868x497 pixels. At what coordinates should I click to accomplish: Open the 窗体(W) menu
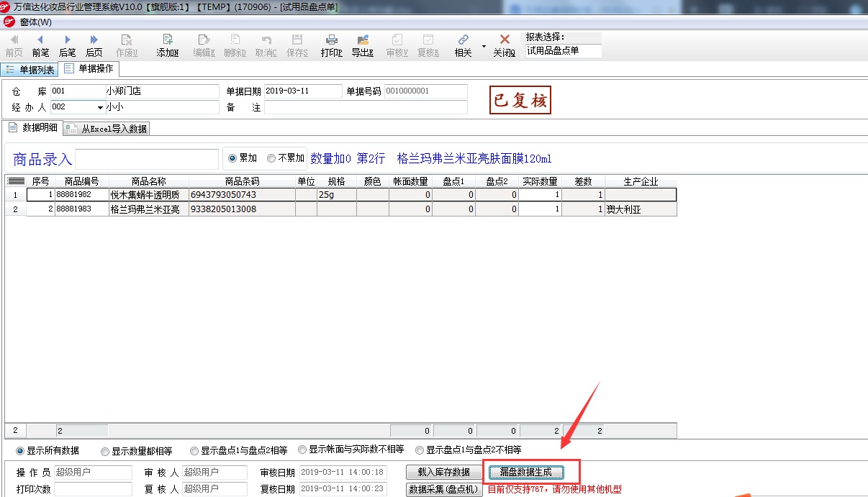(x=36, y=22)
